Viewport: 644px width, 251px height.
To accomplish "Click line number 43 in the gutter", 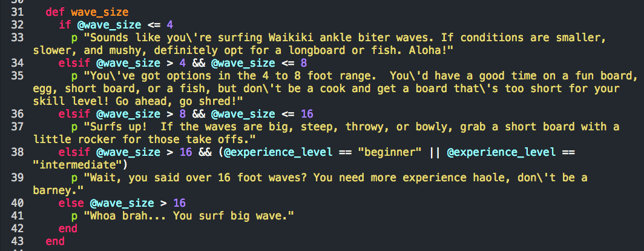I will point(16,241).
